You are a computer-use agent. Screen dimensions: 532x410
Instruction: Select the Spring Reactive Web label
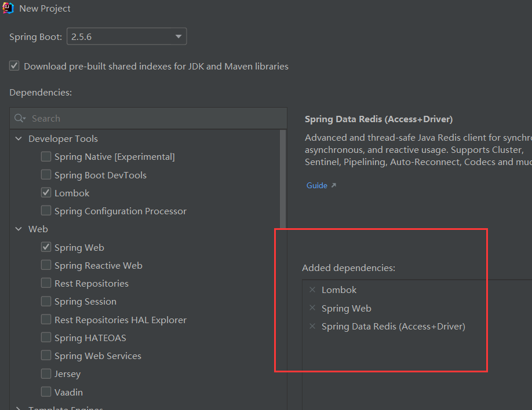point(99,266)
